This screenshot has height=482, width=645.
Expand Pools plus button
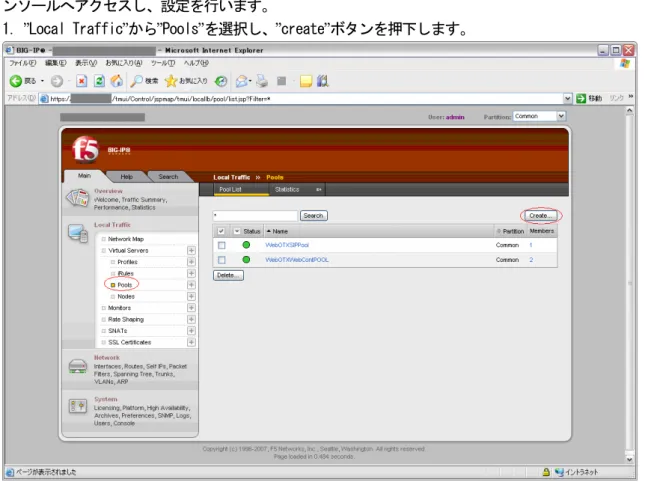pos(191,285)
